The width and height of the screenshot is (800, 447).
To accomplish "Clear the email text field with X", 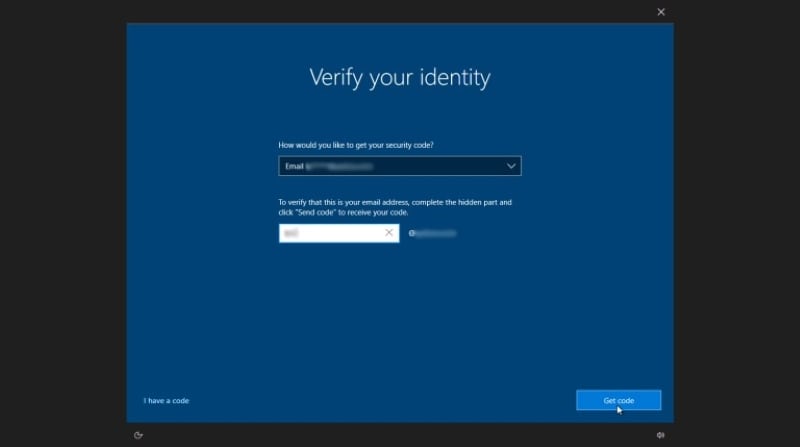I will (389, 233).
